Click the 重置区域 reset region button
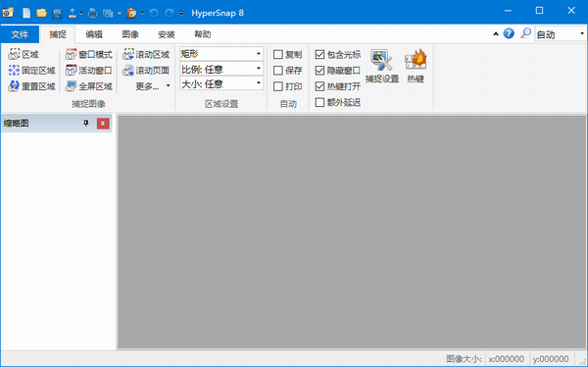Viewport: 588px width, 367px height. (31, 86)
